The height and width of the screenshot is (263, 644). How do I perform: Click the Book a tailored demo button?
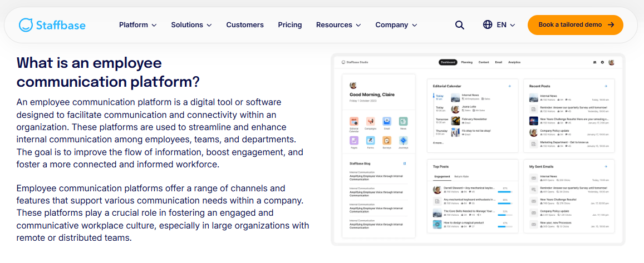[576, 24]
